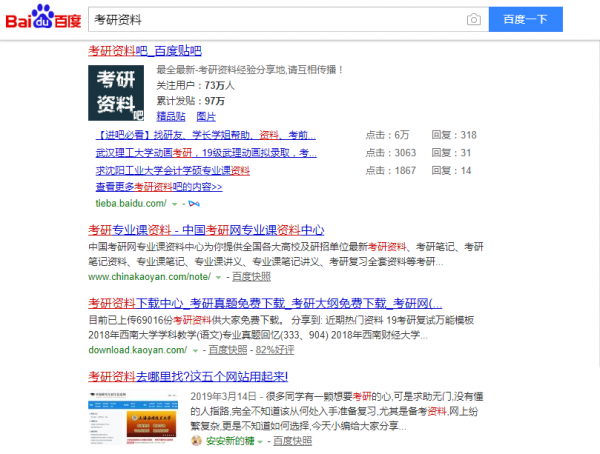Click 查看更多考研资料吧的内容>> link
Screen dimensions: 600x454
159,187
